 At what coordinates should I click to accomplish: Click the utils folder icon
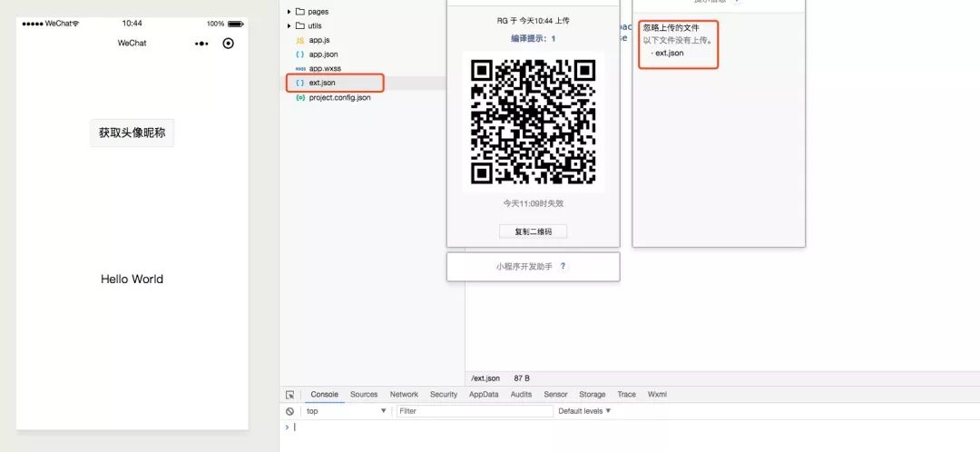(x=300, y=25)
